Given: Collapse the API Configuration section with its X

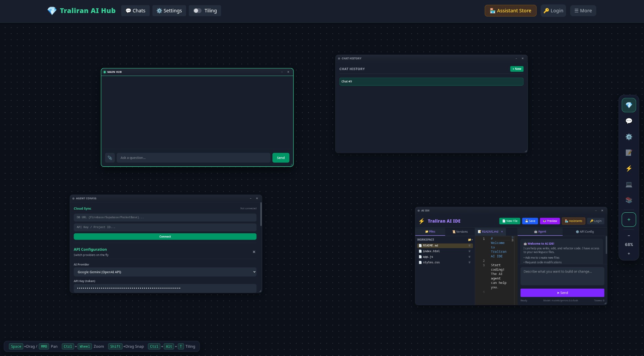Looking at the screenshot, I should [x=254, y=252].
